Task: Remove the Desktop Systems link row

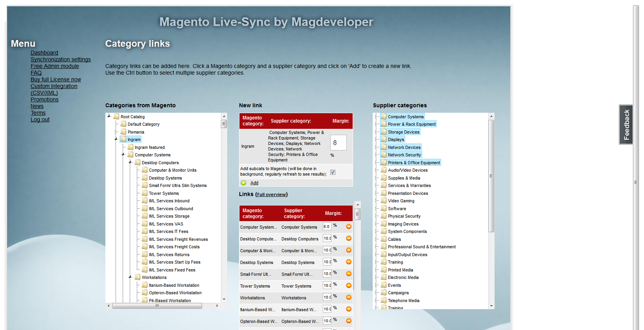Action: point(349,262)
